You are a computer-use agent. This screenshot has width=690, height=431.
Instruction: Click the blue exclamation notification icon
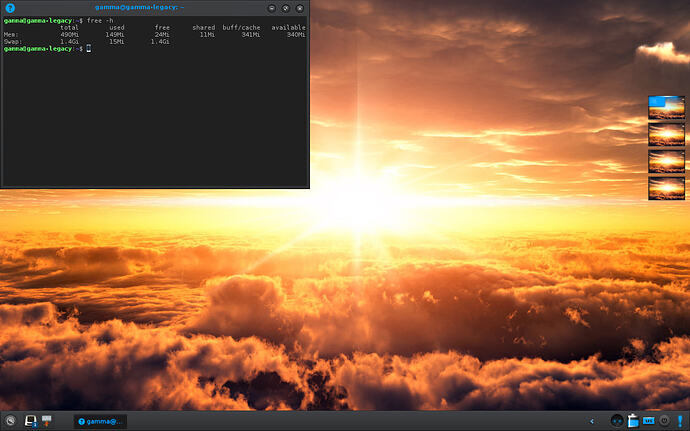point(680,421)
